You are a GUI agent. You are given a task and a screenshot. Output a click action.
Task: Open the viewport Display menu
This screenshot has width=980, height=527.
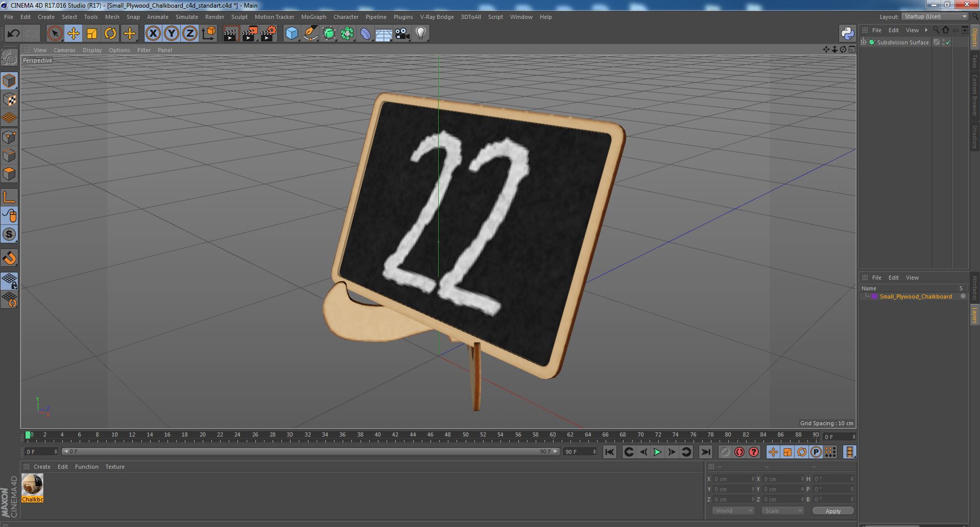coord(92,50)
